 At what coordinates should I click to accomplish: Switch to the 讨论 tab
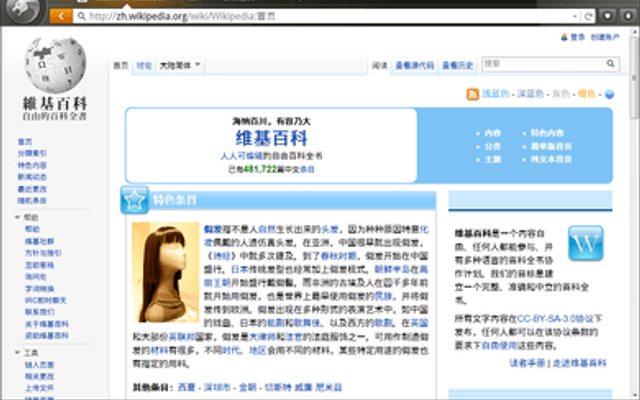pos(144,65)
